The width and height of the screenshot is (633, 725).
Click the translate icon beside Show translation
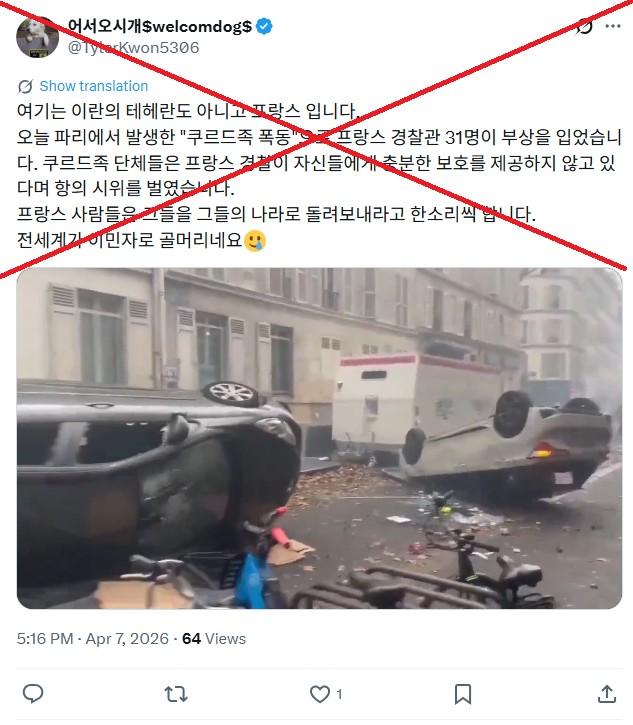tap(25, 86)
